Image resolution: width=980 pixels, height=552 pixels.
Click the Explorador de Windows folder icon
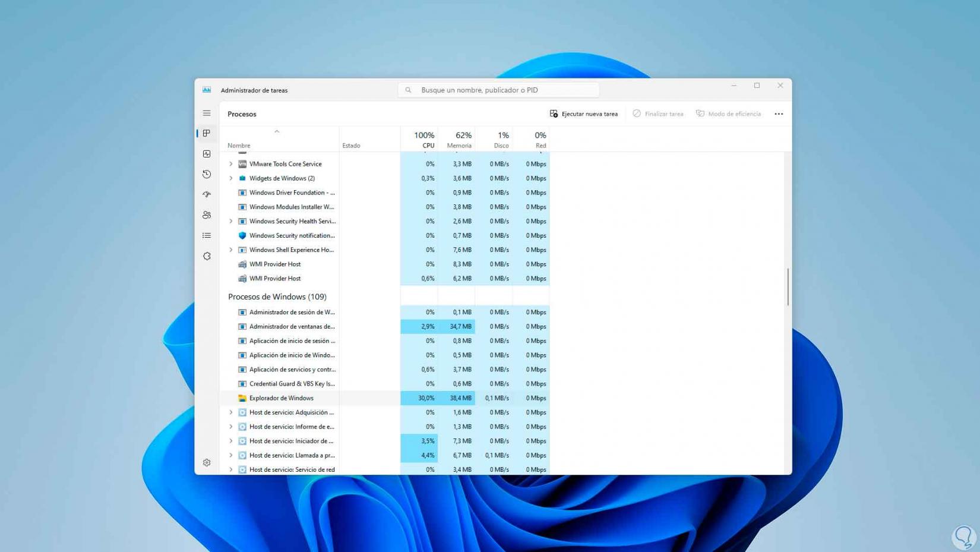click(242, 398)
